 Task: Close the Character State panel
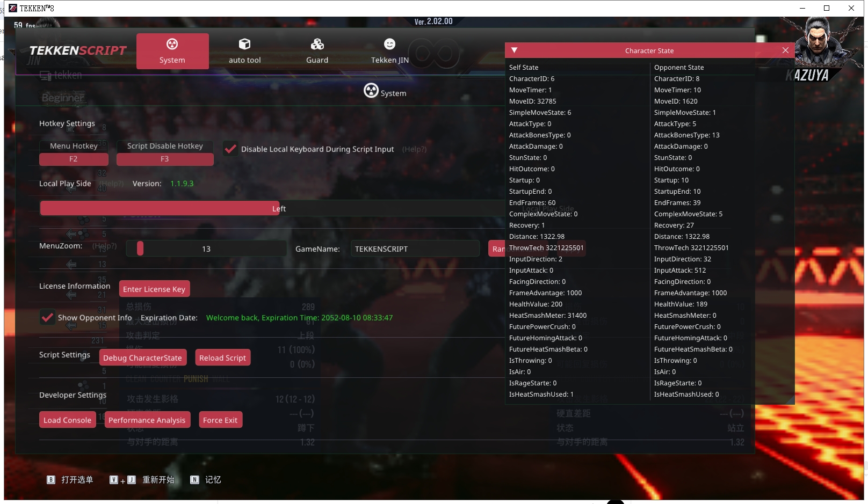pos(785,50)
